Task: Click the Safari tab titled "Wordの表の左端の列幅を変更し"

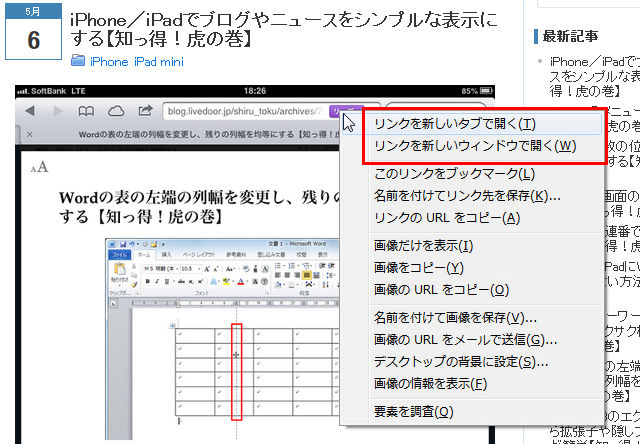Action: click(210, 134)
